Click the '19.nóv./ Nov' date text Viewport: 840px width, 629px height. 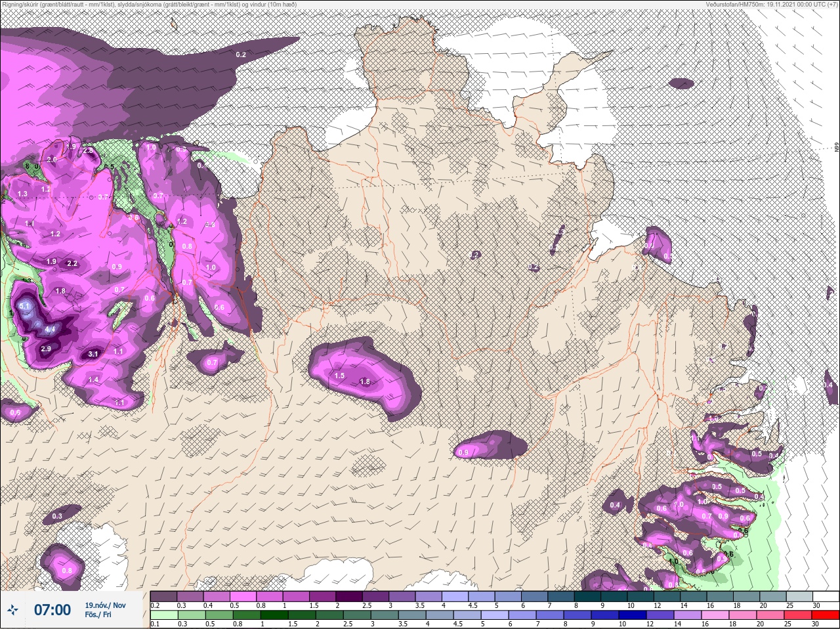[105, 605]
